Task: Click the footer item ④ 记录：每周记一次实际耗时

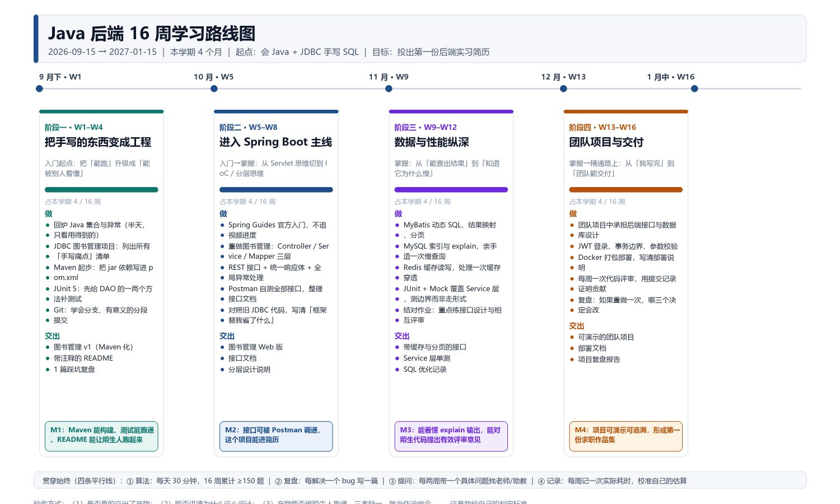Action: pyautogui.click(x=612, y=481)
